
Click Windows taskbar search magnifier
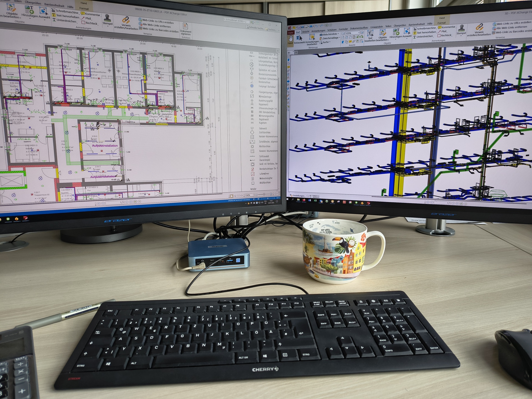coord(293,199)
